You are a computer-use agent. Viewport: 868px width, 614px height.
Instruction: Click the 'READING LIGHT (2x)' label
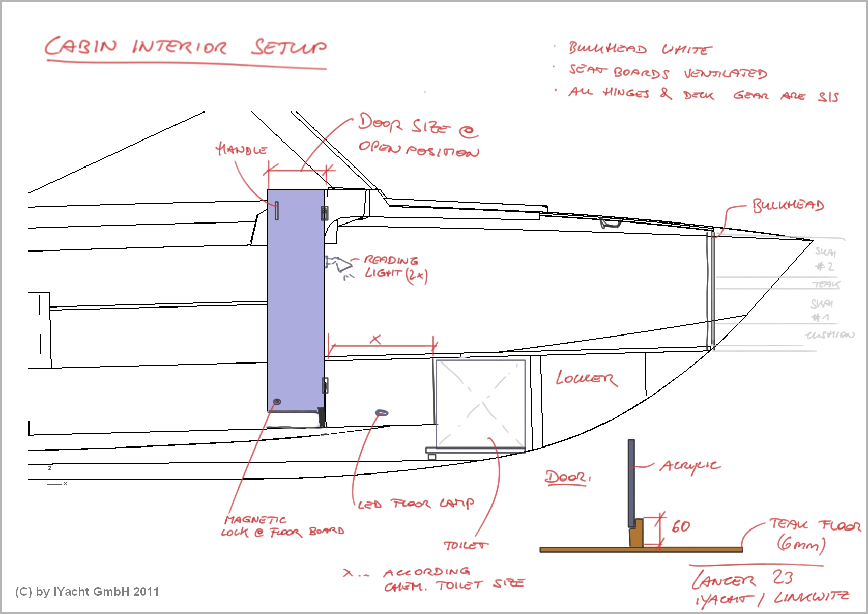pyautogui.click(x=396, y=267)
